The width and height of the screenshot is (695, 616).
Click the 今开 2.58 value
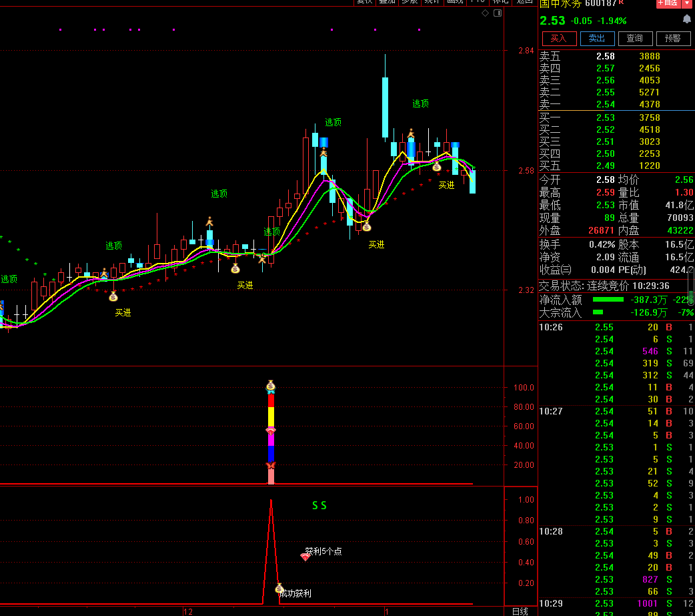click(x=606, y=180)
